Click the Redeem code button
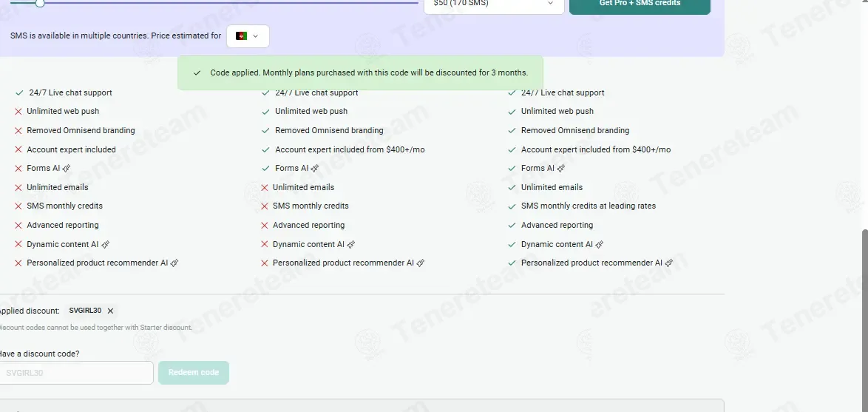Image resolution: width=868 pixels, height=412 pixels. 194,373
